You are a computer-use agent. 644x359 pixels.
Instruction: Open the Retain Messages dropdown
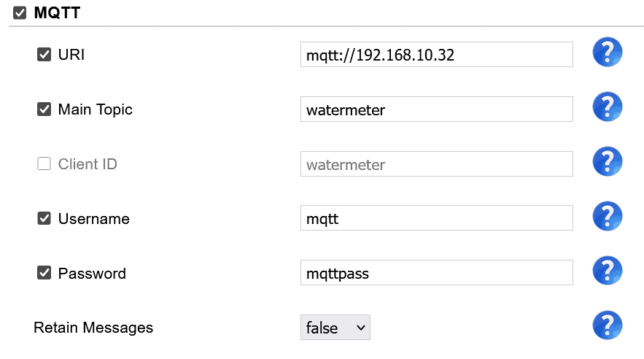click(335, 328)
